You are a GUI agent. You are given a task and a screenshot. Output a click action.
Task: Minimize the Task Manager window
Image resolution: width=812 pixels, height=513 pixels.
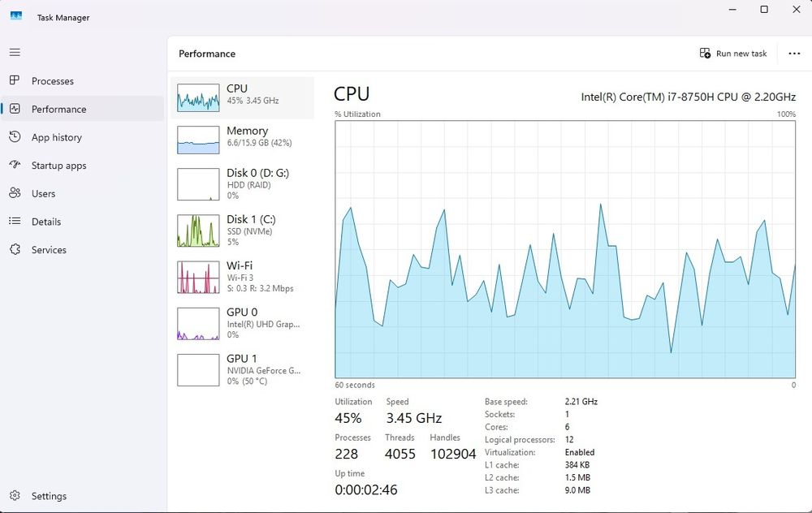point(732,9)
